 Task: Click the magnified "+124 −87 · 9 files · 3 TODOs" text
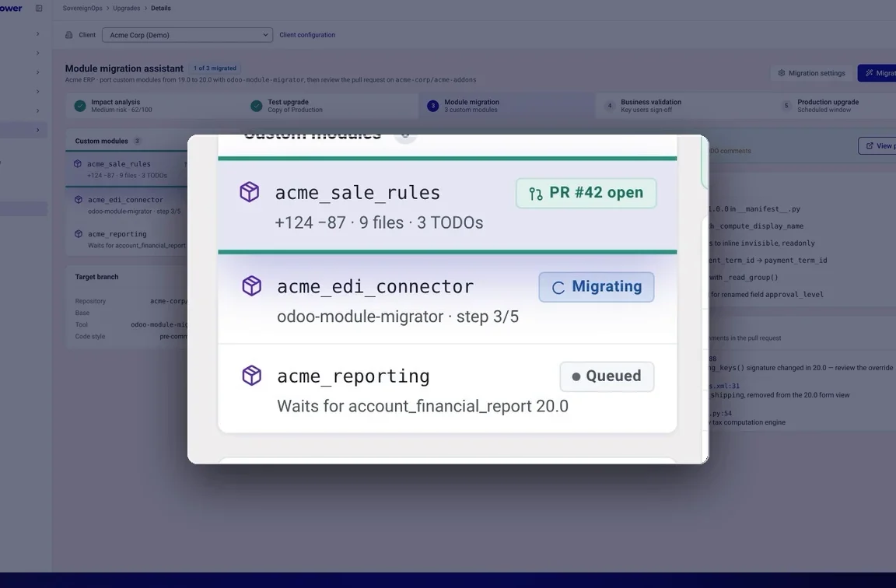(x=379, y=223)
